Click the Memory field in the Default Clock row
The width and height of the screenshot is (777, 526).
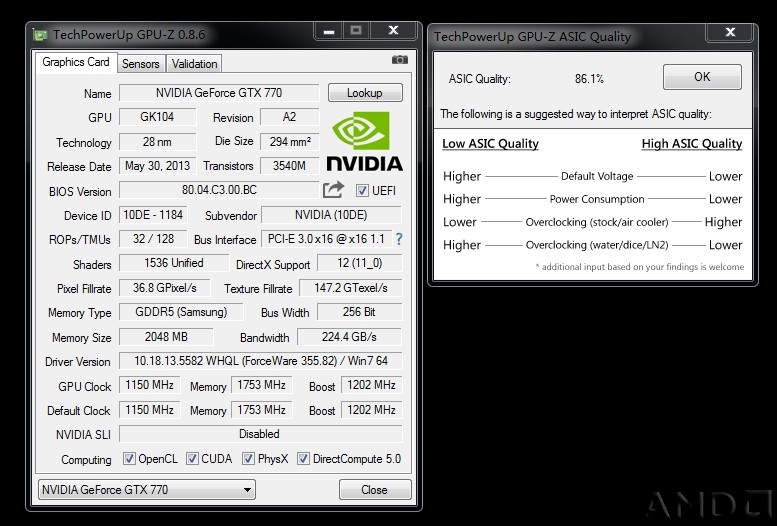[261, 410]
